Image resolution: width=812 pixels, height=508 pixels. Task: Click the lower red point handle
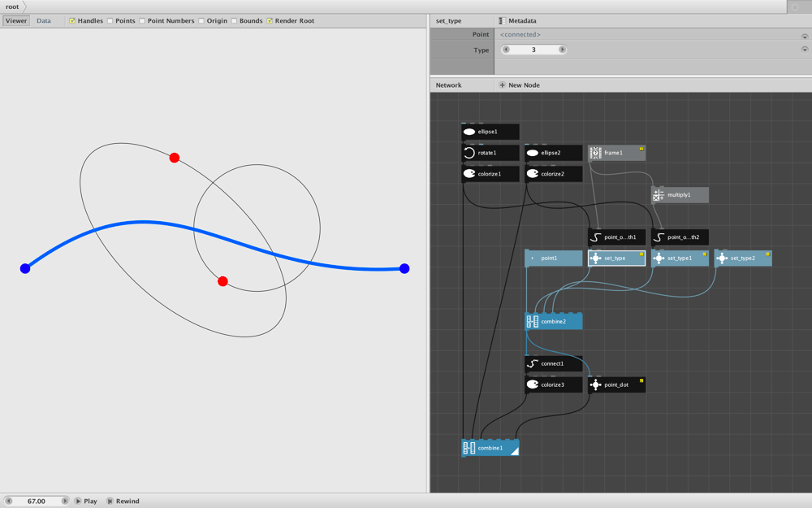[x=222, y=281]
